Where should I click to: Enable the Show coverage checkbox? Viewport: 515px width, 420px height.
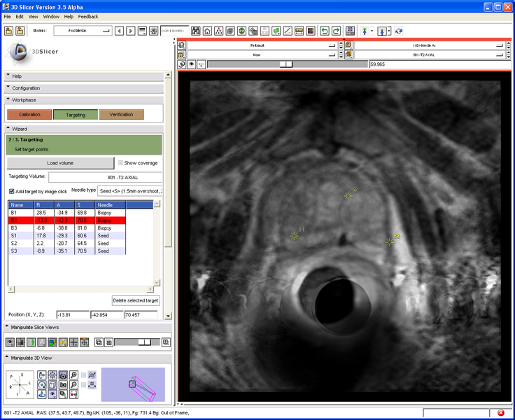coord(120,163)
